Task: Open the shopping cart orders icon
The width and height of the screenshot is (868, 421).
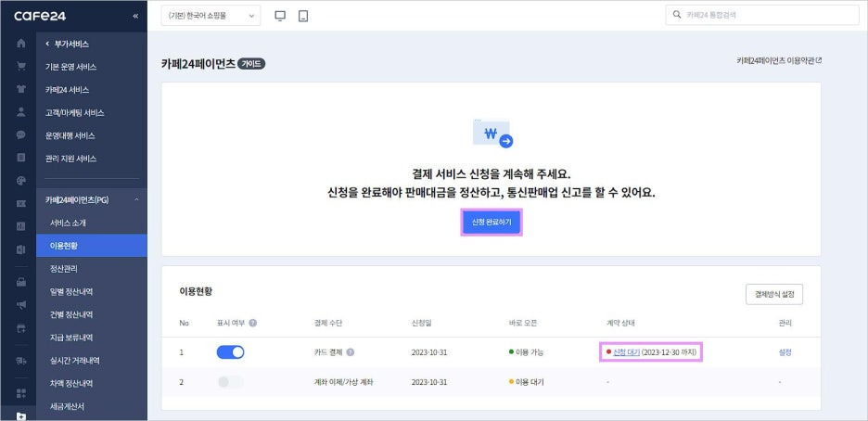Action: tap(21, 67)
